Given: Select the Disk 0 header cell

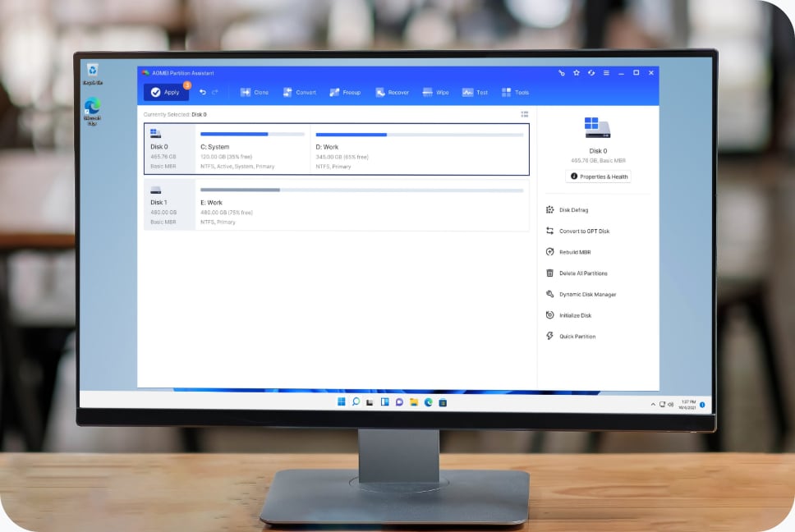Looking at the screenshot, I should pyautogui.click(x=170, y=149).
